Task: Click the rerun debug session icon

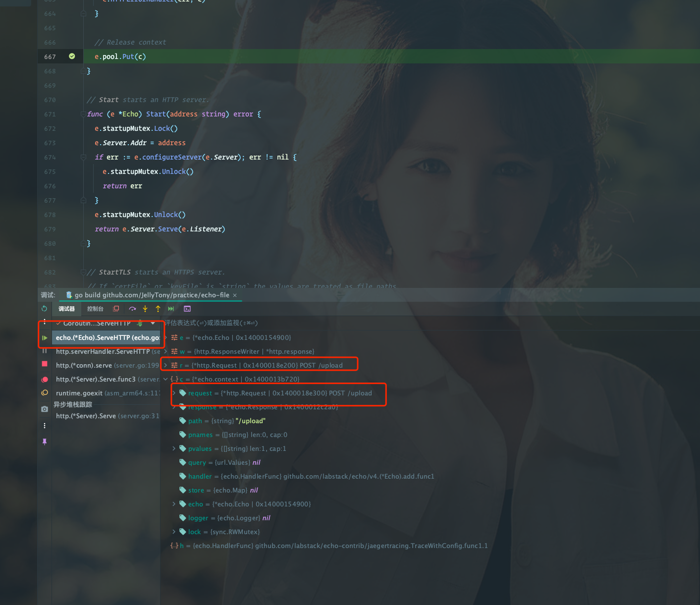Action: (45, 309)
